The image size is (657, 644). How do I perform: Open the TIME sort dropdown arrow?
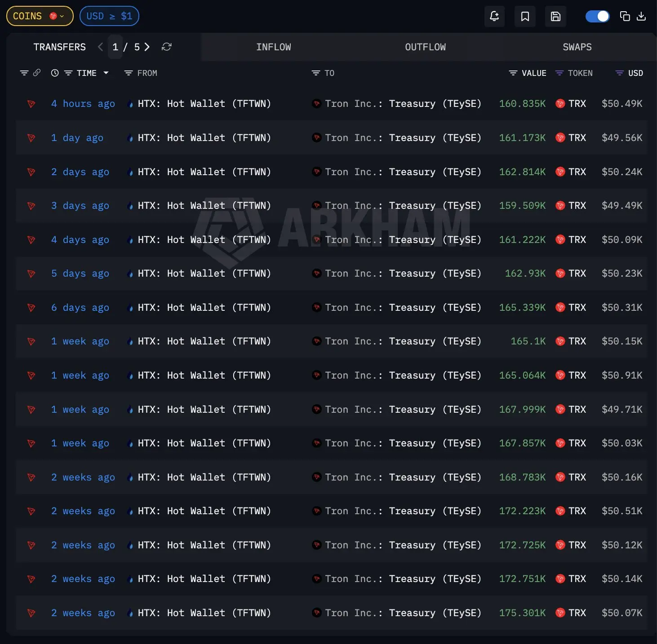[106, 73]
